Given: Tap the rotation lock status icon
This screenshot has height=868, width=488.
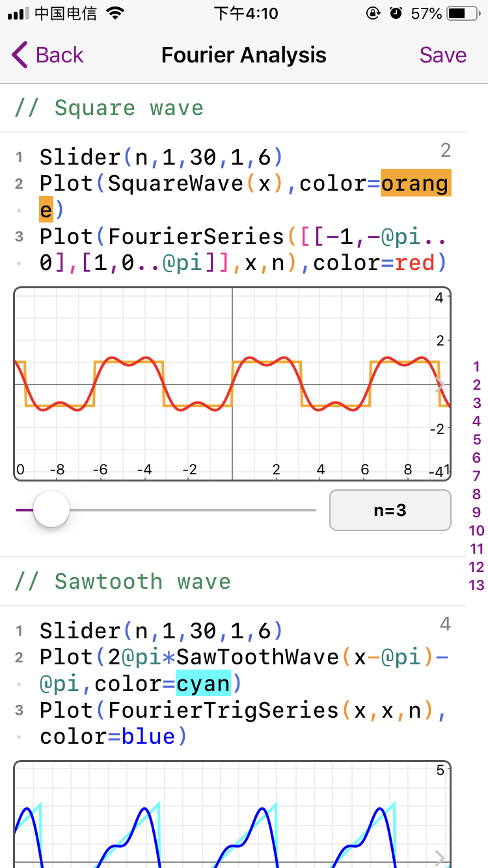Looking at the screenshot, I should click(x=373, y=13).
